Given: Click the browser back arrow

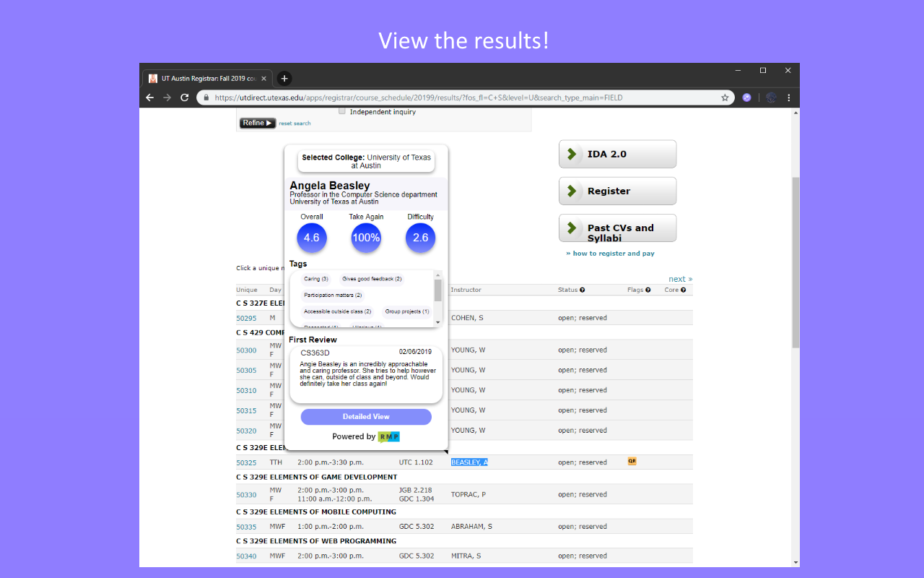Looking at the screenshot, I should click(149, 98).
